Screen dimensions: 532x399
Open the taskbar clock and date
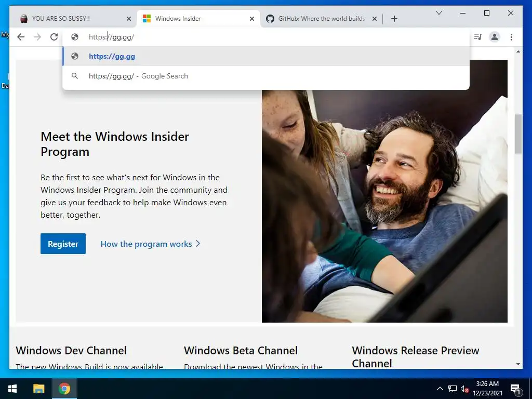tap(487, 389)
